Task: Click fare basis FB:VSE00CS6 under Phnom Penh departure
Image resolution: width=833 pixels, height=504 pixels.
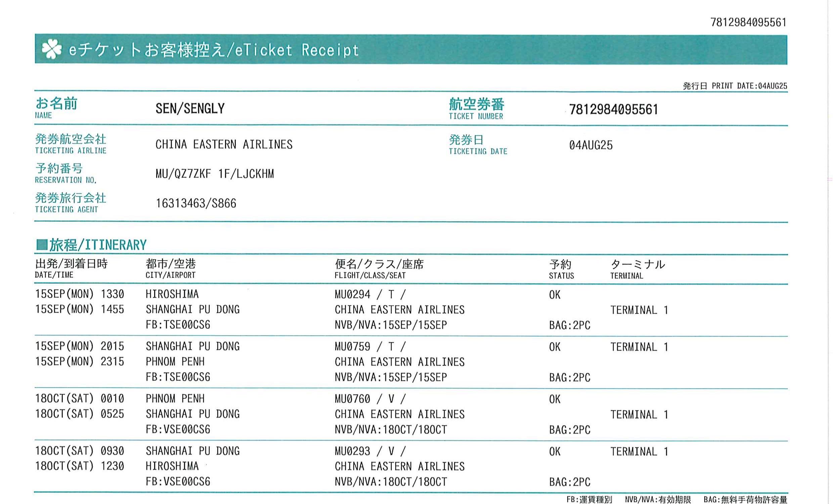Action: click(178, 429)
